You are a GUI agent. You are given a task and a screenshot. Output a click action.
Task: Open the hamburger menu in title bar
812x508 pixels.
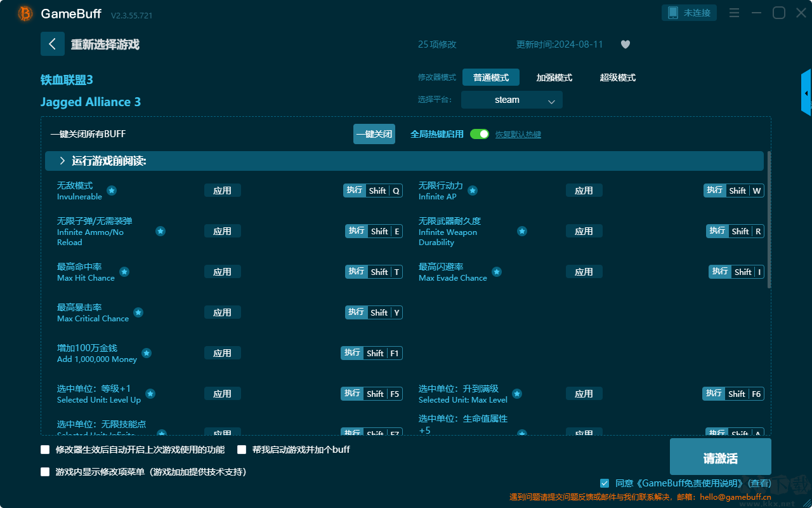[734, 13]
